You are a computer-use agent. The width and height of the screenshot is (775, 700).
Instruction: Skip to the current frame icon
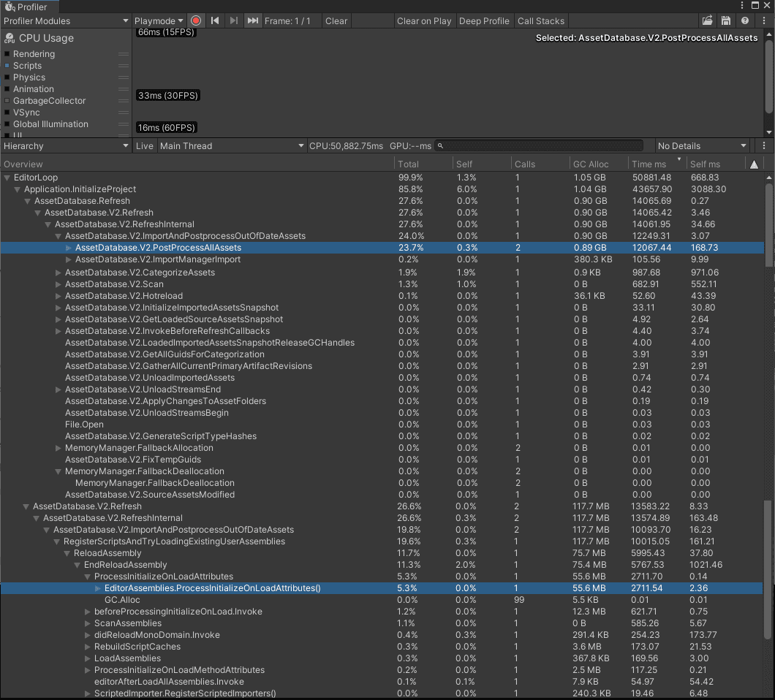click(252, 20)
